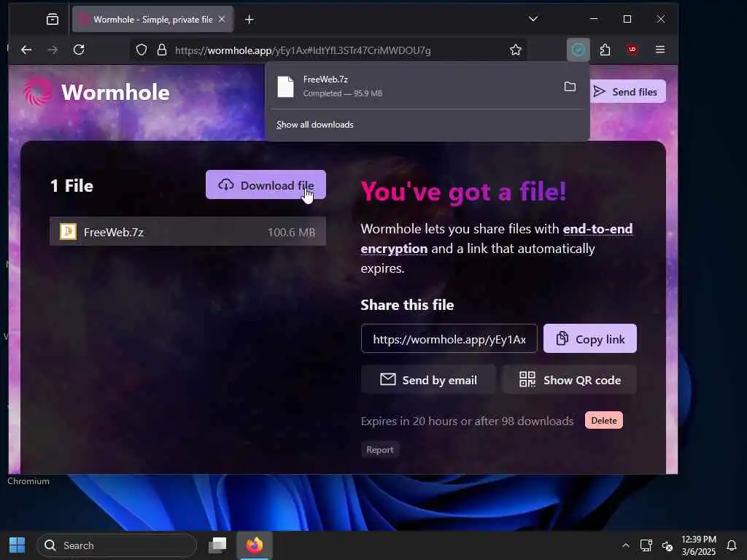Click the Download file button
The height and width of the screenshot is (560, 747).
click(266, 184)
